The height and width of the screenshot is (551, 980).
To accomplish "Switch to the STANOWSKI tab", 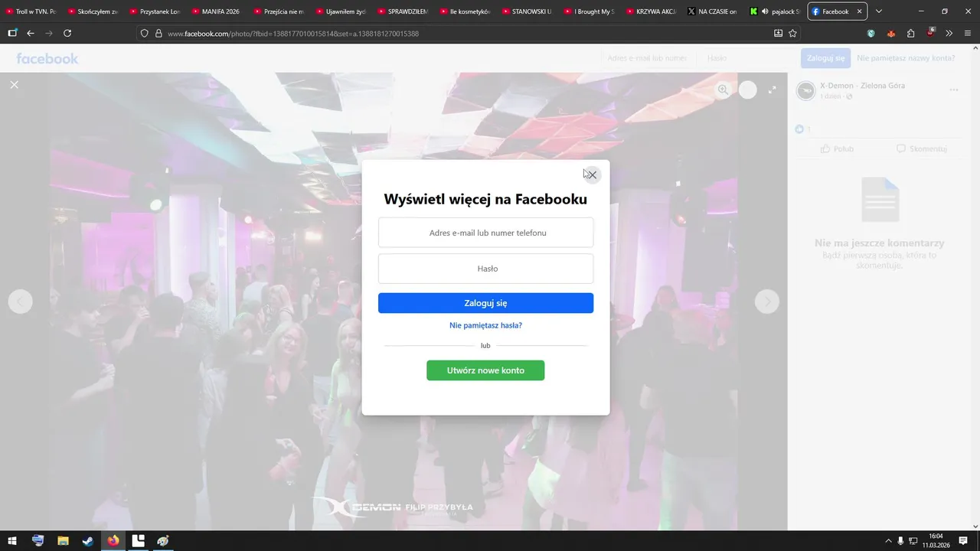I will (x=526, y=11).
